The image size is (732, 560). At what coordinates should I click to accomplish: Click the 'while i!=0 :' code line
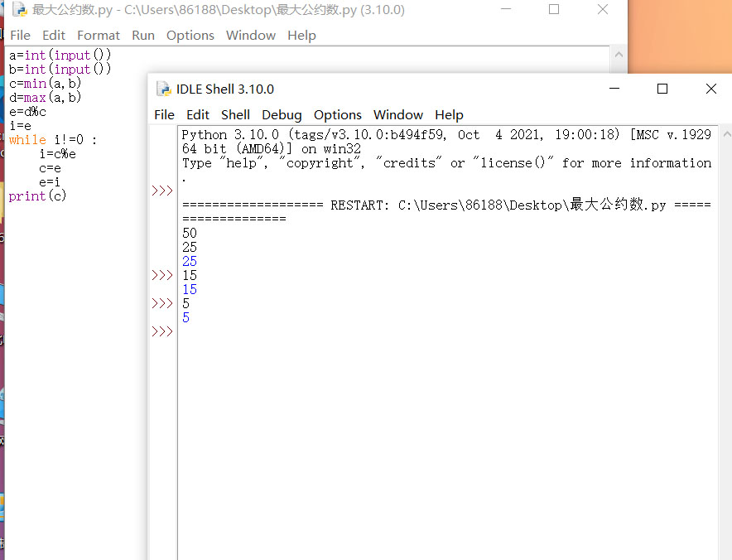[x=53, y=140]
